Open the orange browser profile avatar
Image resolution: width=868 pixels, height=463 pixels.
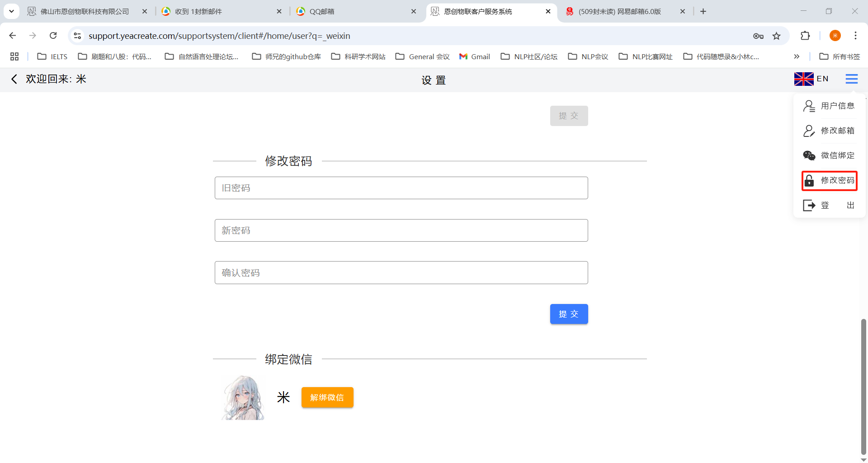point(835,36)
